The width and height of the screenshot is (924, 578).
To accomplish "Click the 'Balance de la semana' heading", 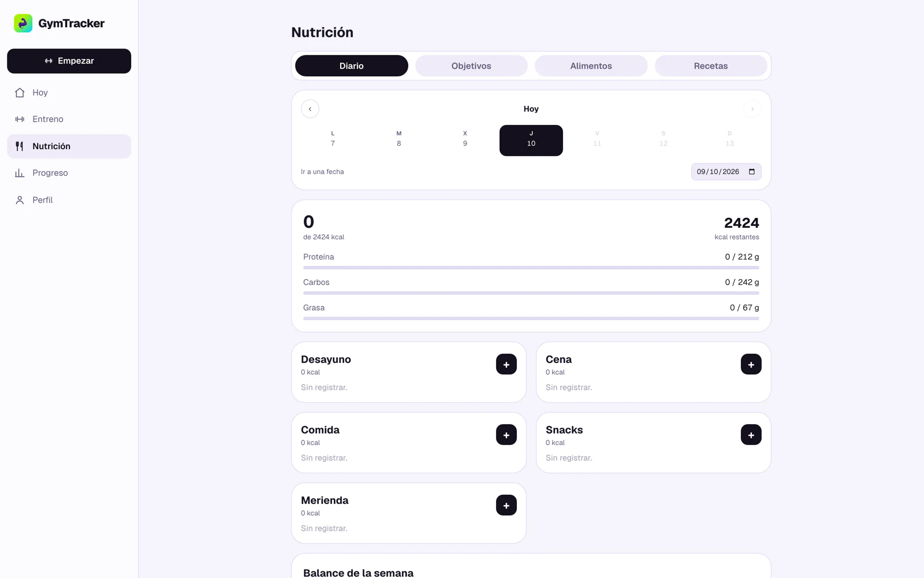I will pyautogui.click(x=358, y=573).
